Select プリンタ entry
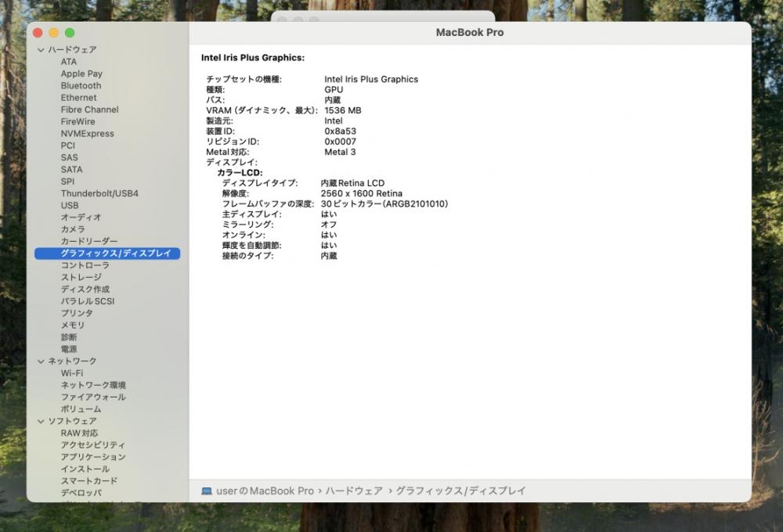Screen dimensions: 783x532 point(77,314)
